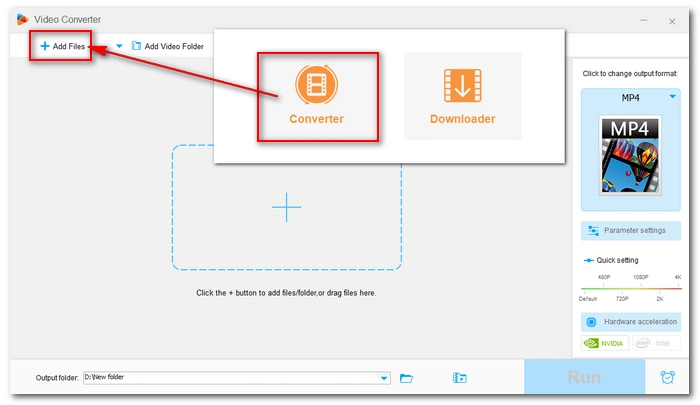Minimize the Video Converter window
Image resolution: width=700 pixels, height=405 pixels.
[643, 21]
